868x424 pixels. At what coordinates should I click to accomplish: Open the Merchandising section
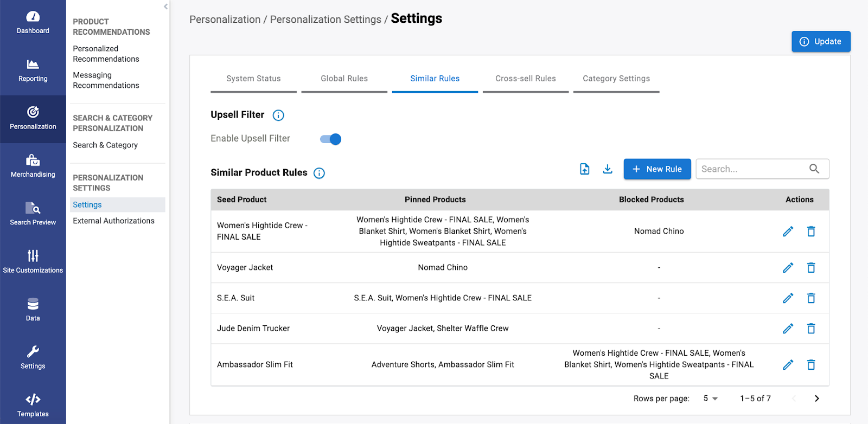click(33, 166)
